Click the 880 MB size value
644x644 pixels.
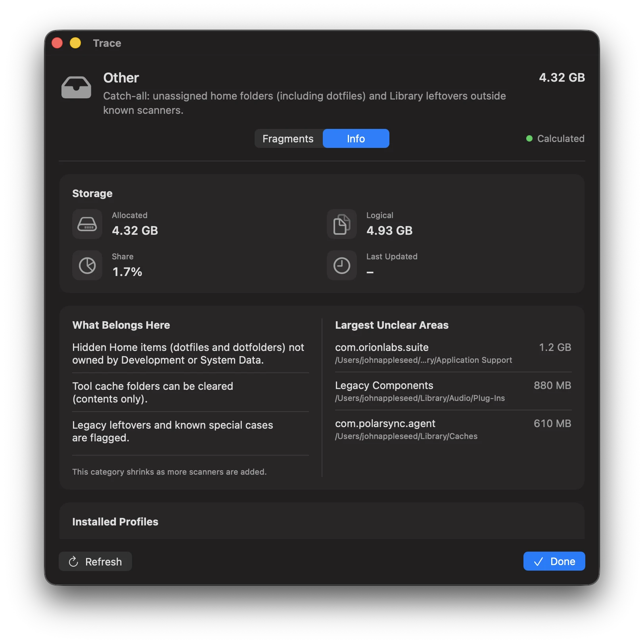pyautogui.click(x=552, y=385)
